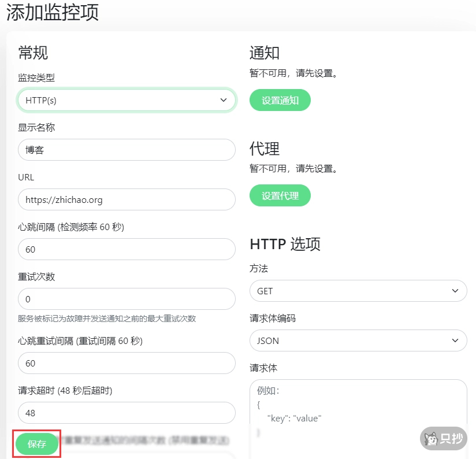The width and height of the screenshot is (476, 459).
Task: Click the 重试次数 field showing 0
Action: click(127, 298)
